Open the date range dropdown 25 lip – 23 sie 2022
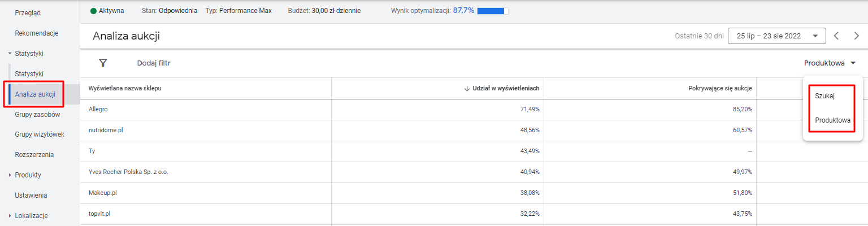 tap(776, 36)
